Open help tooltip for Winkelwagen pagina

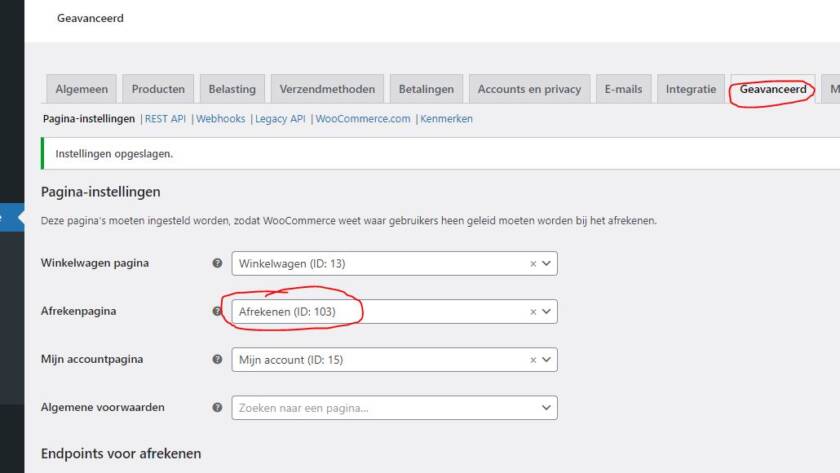(217, 263)
